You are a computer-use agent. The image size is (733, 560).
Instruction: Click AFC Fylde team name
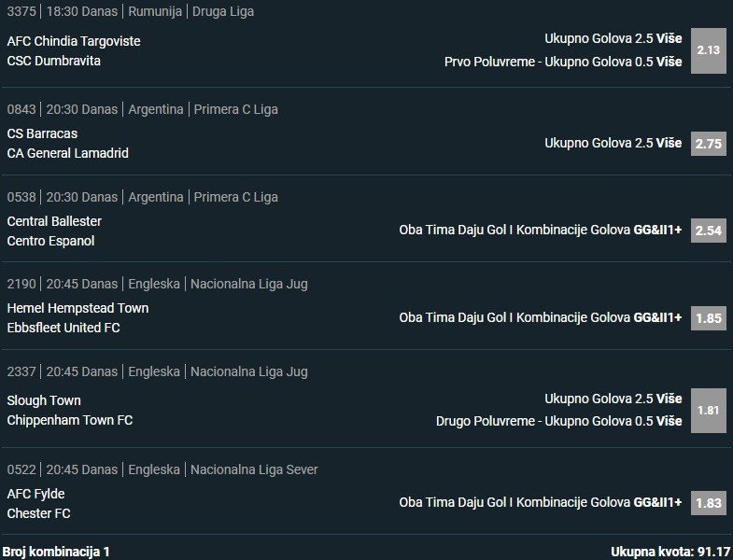[x=35, y=494]
